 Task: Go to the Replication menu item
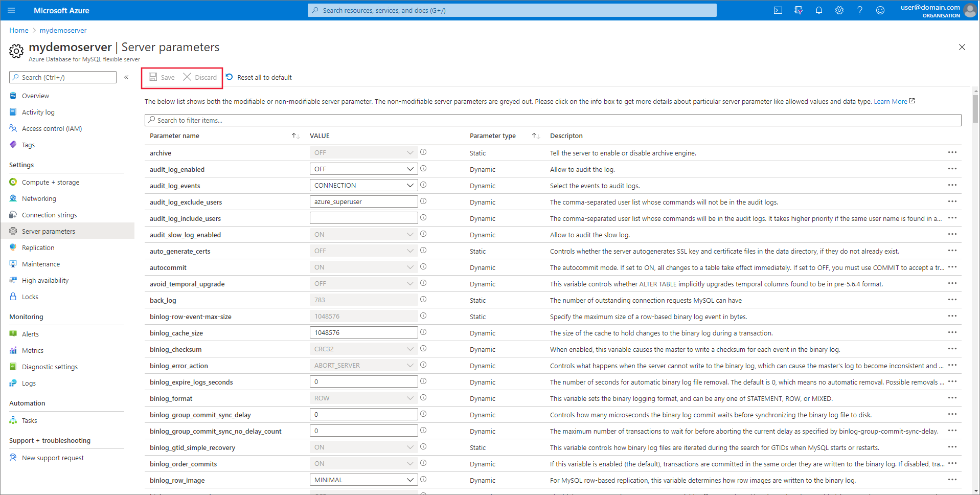point(38,247)
